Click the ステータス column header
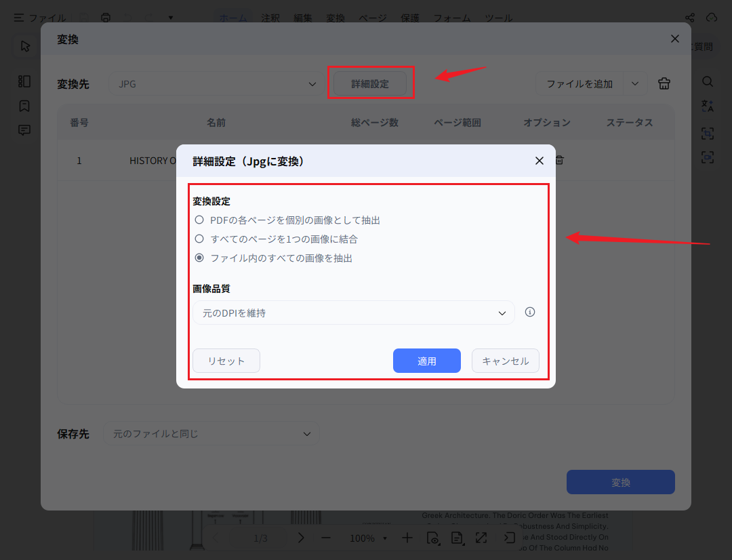The image size is (732, 560). [629, 122]
